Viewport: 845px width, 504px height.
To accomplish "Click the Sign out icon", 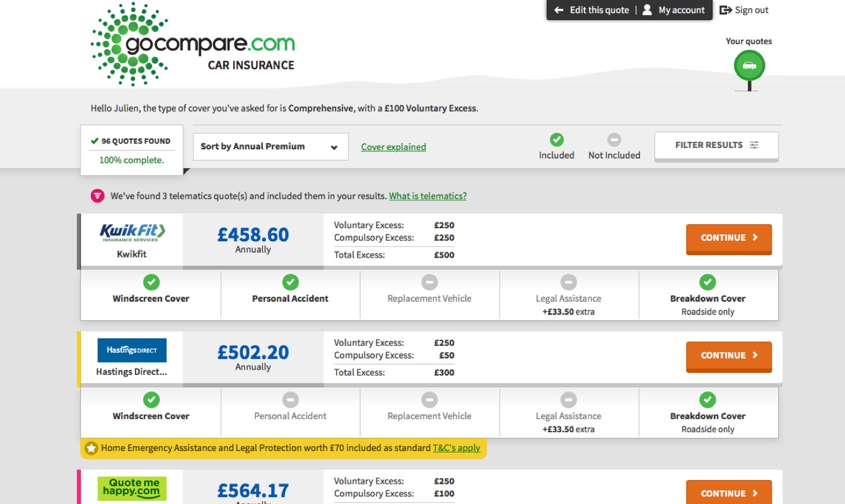I will click(725, 10).
